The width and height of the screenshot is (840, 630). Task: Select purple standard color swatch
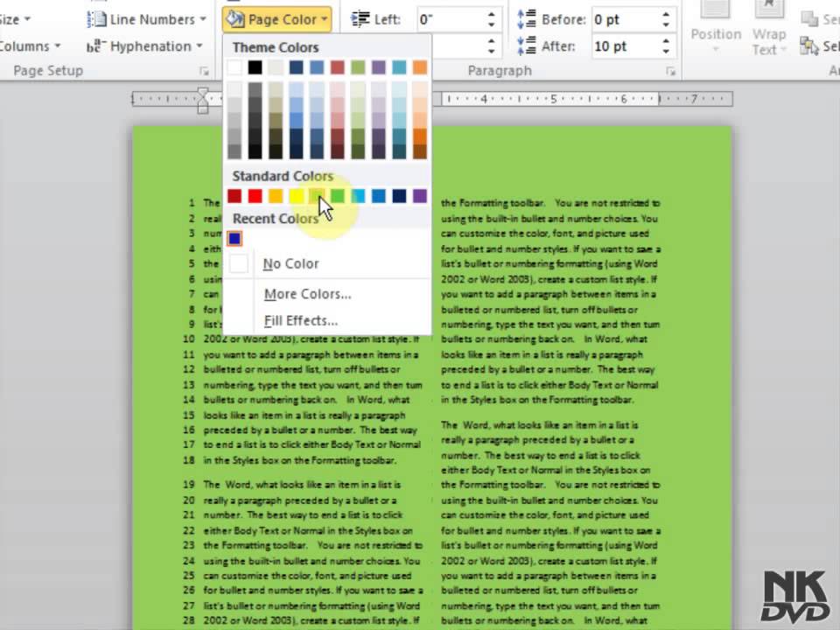[x=420, y=196]
